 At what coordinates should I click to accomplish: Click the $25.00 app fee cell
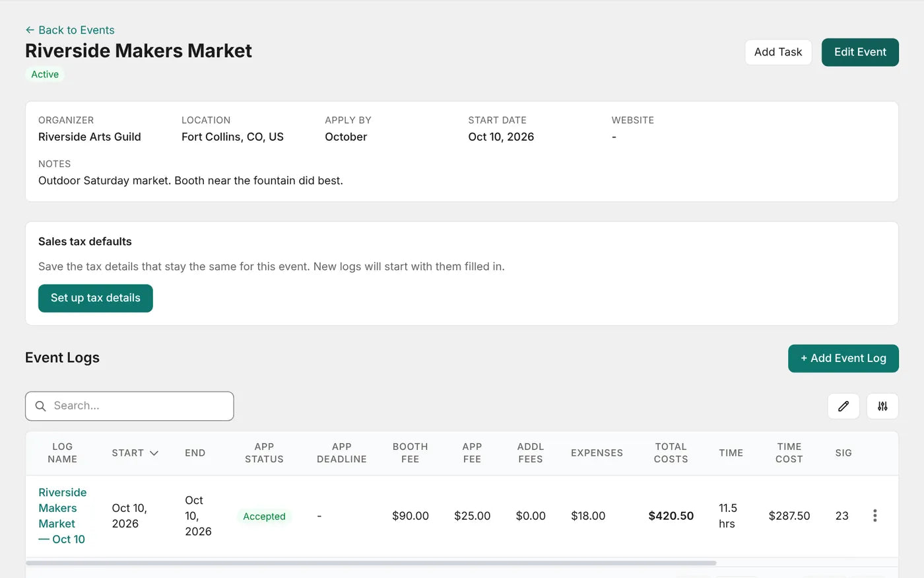click(x=473, y=516)
